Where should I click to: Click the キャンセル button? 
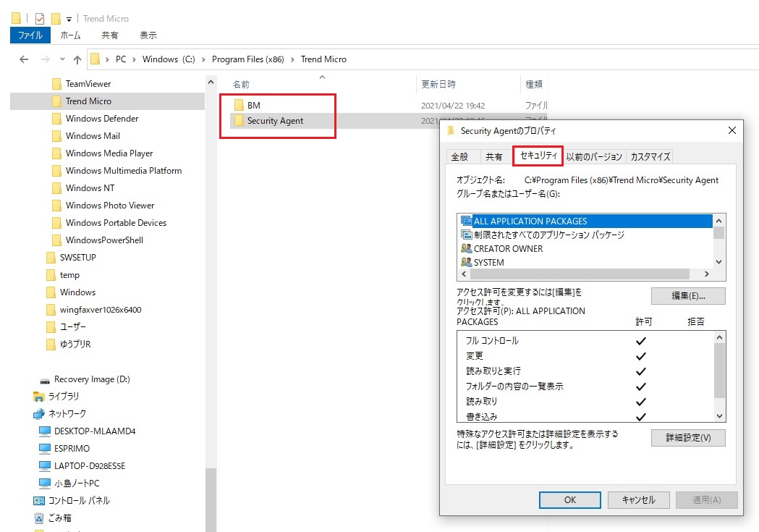pyautogui.click(x=638, y=499)
